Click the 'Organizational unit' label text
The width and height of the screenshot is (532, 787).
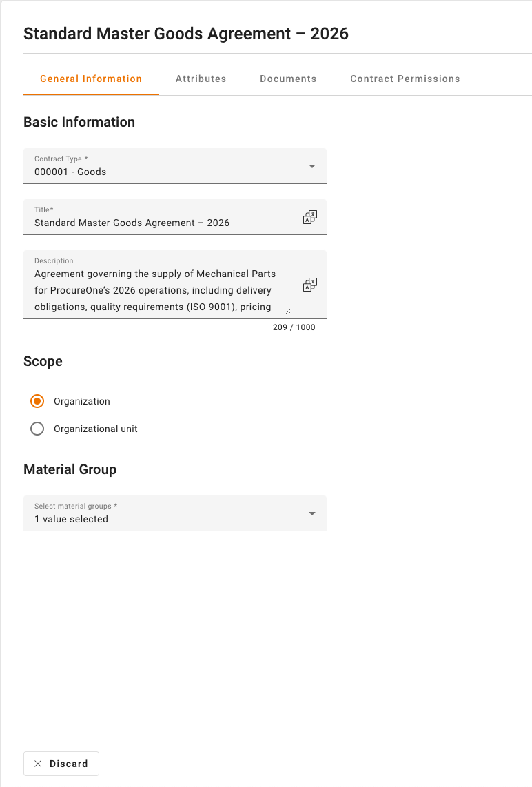coord(96,429)
